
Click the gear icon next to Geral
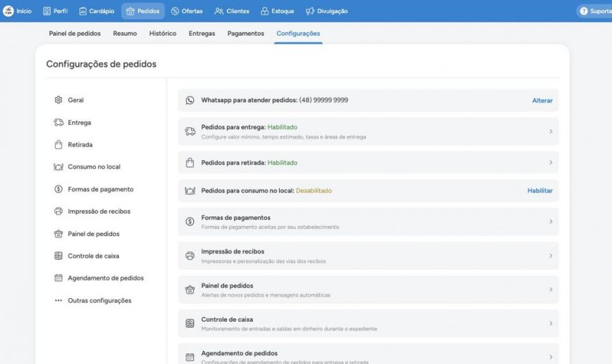(x=58, y=100)
